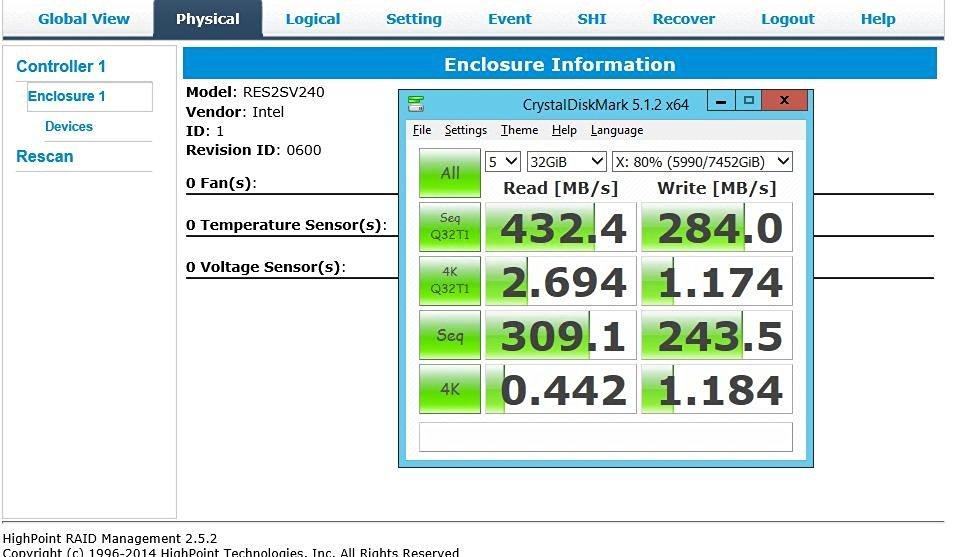Click the Model: RES2SV240 text
Image resolution: width=959 pixels, height=557 pixels.
(255, 92)
